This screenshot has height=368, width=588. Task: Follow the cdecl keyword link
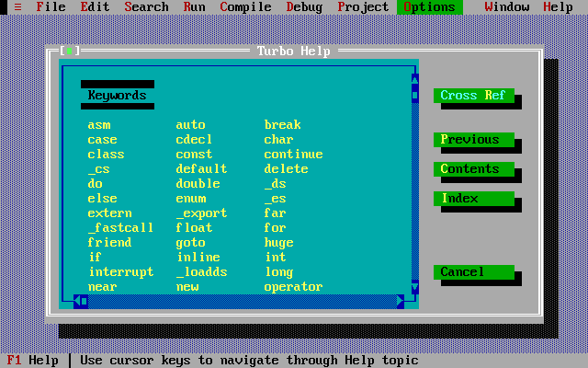pyautogui.click(x=194, y=140)
